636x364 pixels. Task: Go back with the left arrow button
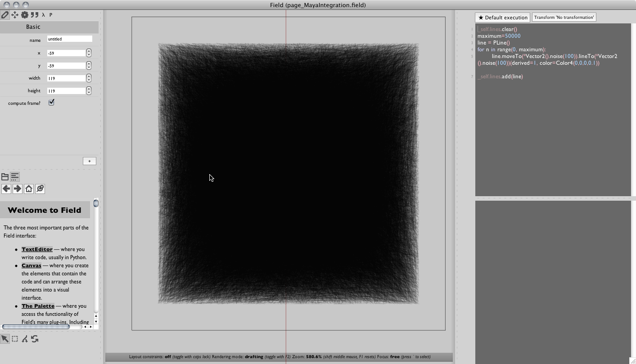point(6,189)
